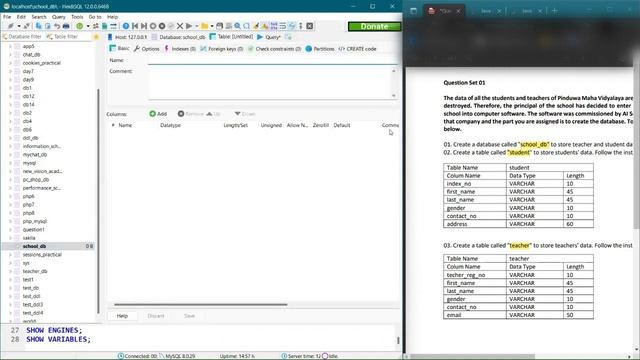Image resolution: width=640 pixels, height=360 pixels.
Task: Click the save floppy disk icon
Action: pyautogui.click(x=220, y=26)
